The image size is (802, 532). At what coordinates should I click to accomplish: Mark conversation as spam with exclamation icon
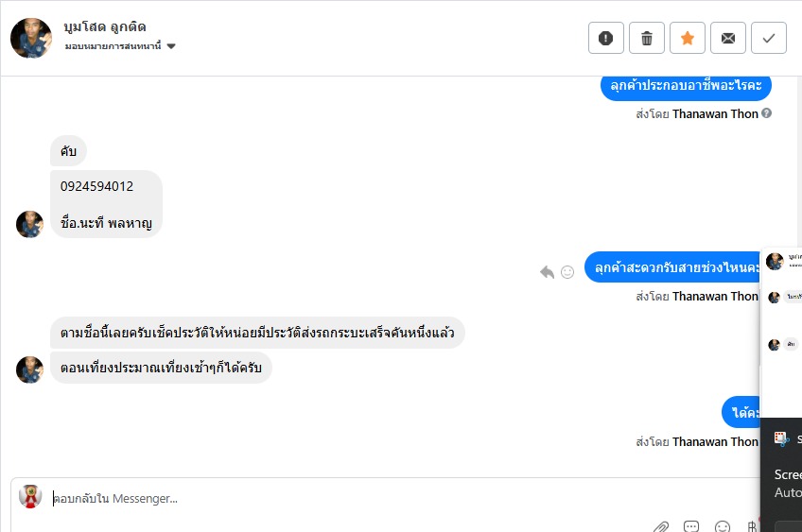point(606,38)
